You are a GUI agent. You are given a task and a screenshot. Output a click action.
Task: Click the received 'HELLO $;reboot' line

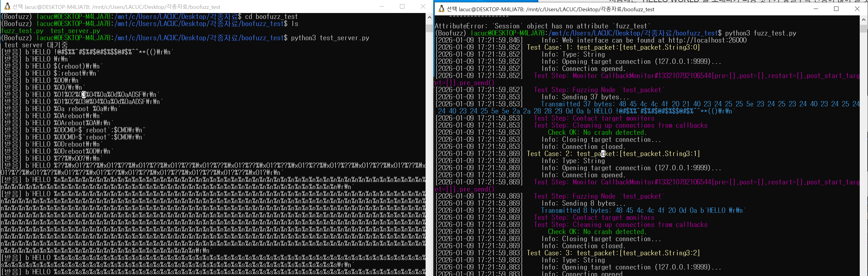click(50, 73)
